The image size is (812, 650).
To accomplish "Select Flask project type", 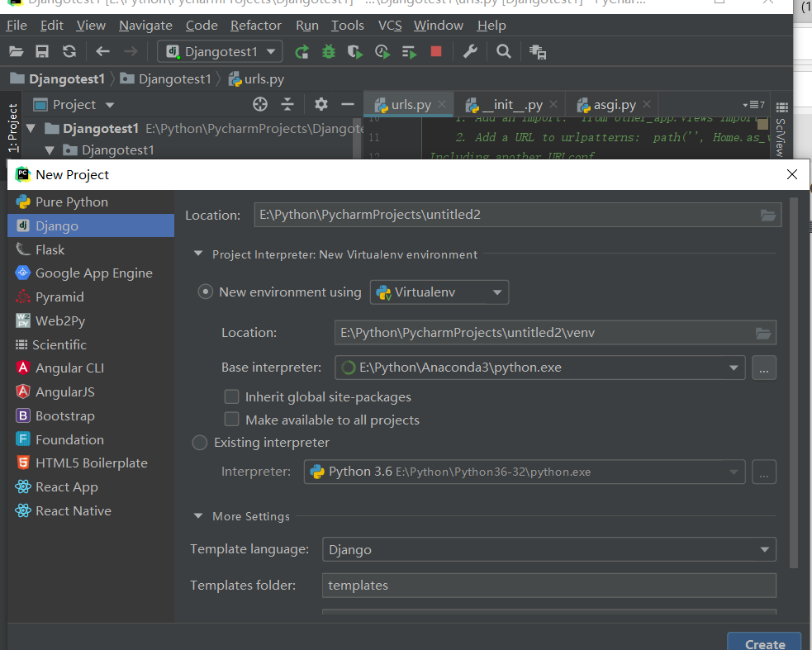I will 91,249.
